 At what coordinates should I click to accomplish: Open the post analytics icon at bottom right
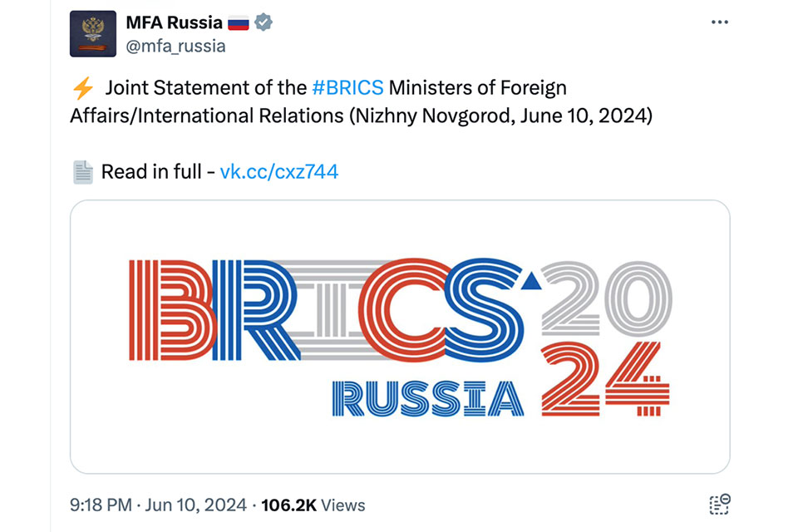720,505
